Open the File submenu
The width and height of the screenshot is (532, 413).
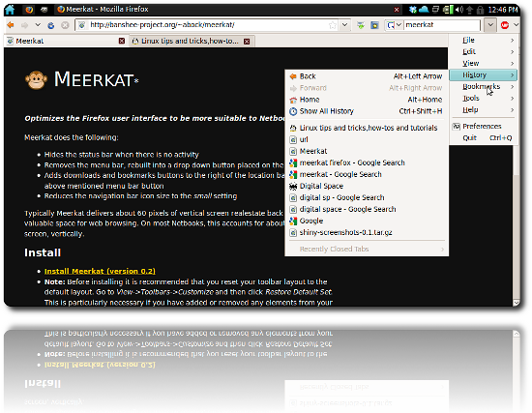(483, 40)
